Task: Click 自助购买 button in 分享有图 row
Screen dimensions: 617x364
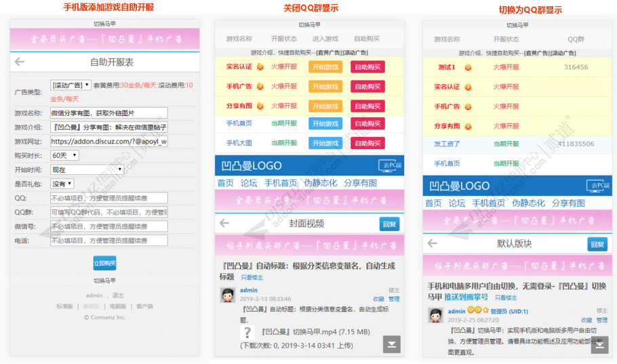Action: point(367,106)
